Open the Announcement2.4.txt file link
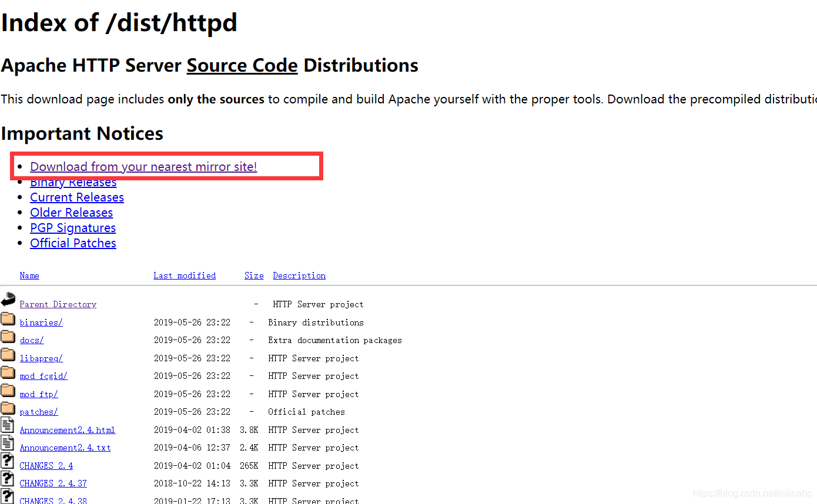The image size is (817, 504). (x=65, y=448)
